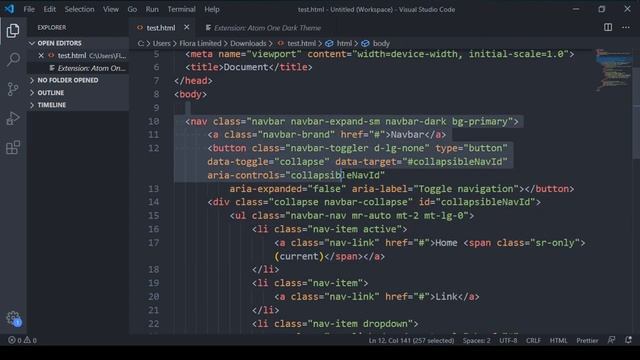Click the feedback icon in status bar

pos(611,340)
